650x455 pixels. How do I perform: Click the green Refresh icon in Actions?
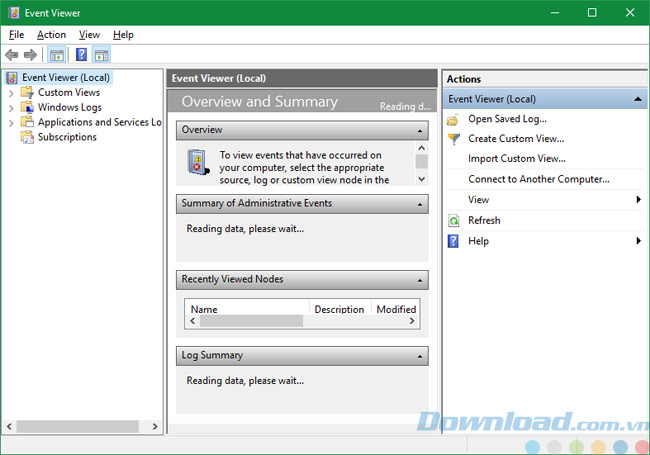pos(453,220)
